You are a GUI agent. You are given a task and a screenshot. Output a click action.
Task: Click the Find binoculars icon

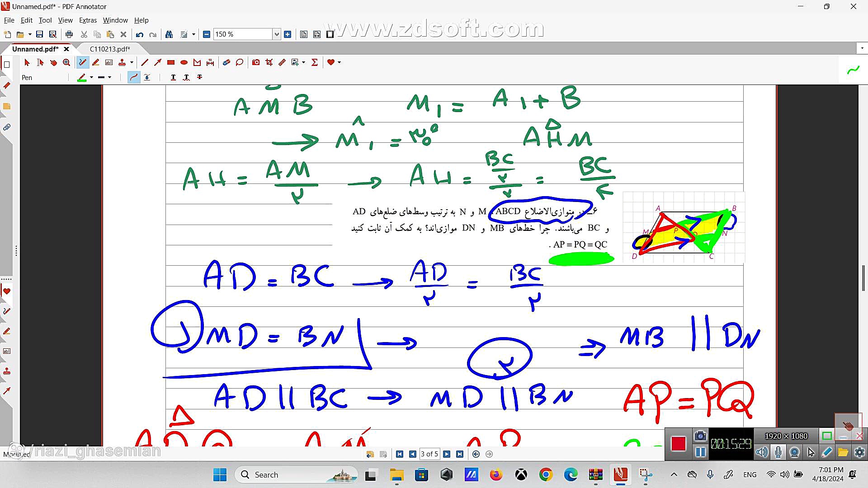tap(169, 34)
